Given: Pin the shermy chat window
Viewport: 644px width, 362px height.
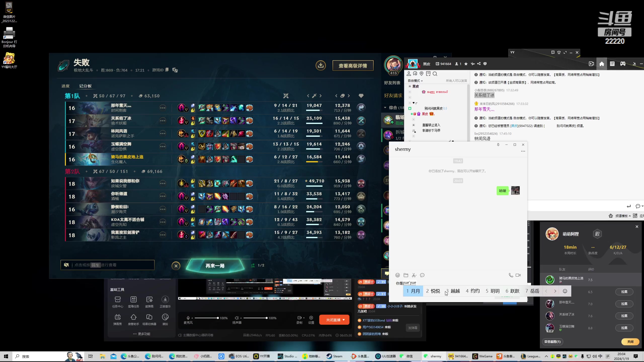Looking at the screenshot, I should click(498, 145).
